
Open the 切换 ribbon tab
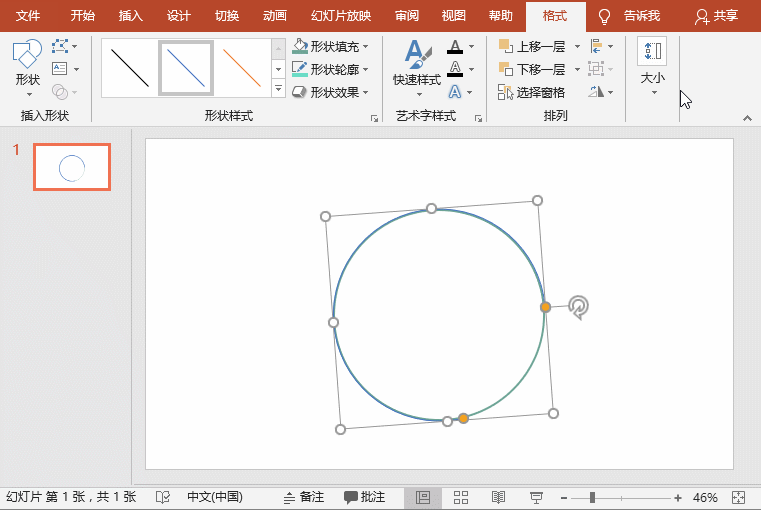227,16
